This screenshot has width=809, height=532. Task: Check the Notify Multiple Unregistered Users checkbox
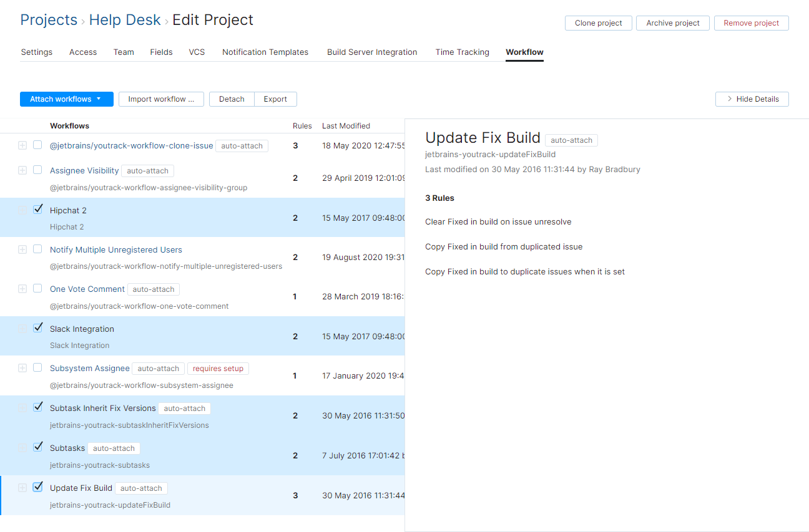pyautogui.click(x=37, y=248)
